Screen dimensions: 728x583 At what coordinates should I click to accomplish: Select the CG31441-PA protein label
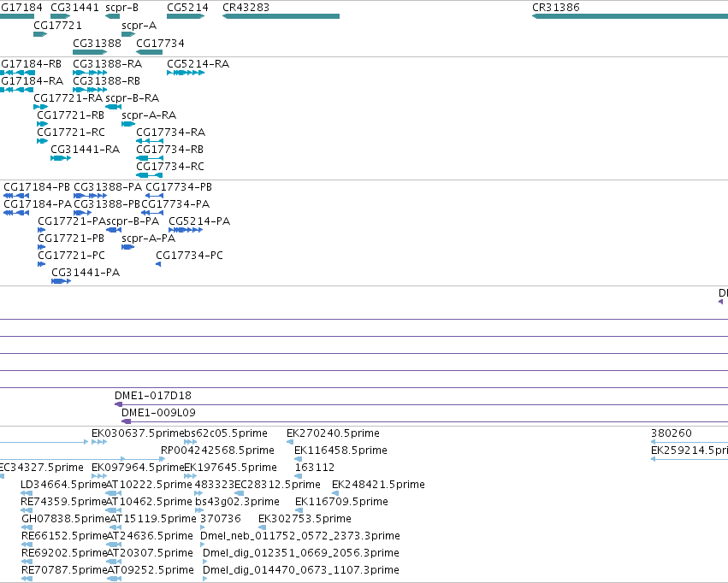86,272
